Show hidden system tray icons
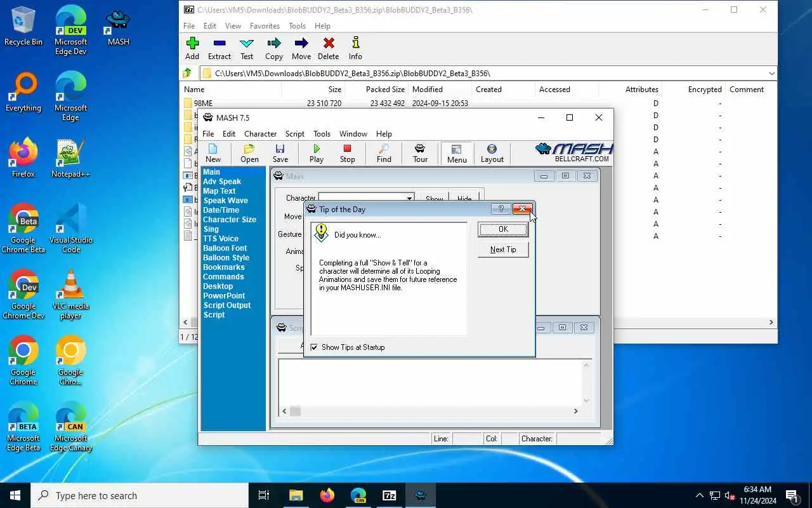Image resolution: width=812 pixels, height=508 pixels. [699, 495]
